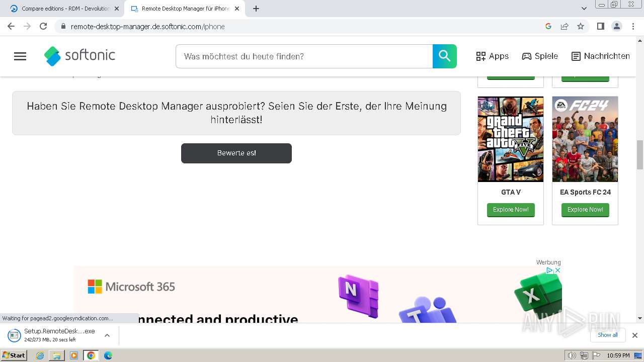
Task: Open the EA Sports FC 24 cover thumbnail
Action: coord(585,139)
